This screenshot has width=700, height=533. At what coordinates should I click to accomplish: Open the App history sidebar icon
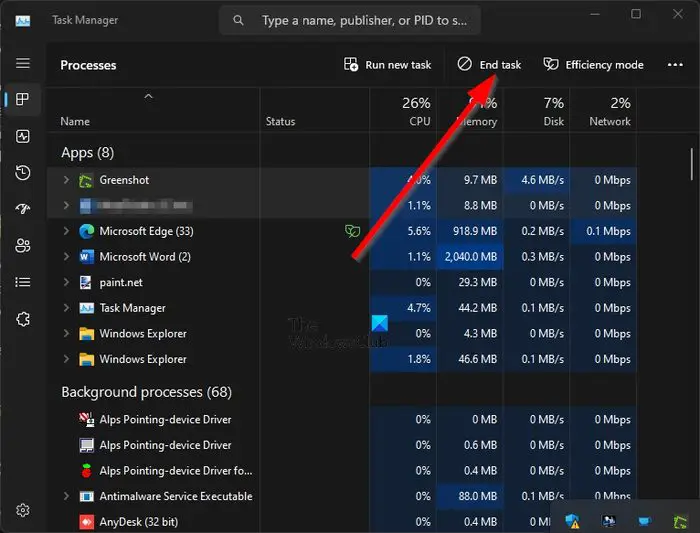tap(23, 173)
